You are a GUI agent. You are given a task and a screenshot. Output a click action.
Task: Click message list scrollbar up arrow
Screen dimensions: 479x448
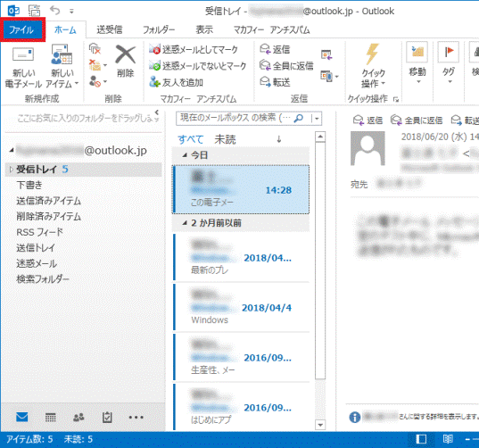[x=320, y=137]
